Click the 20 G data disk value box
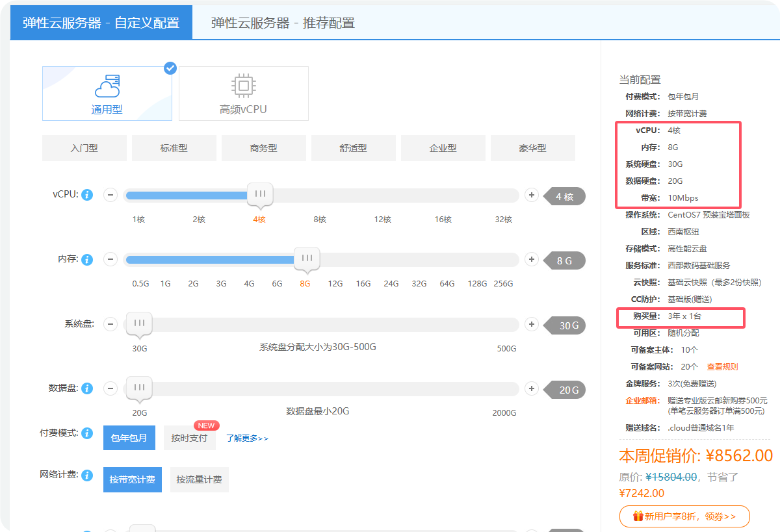The height and width of the screenshot is (532, 780). [x=564, y=390]
